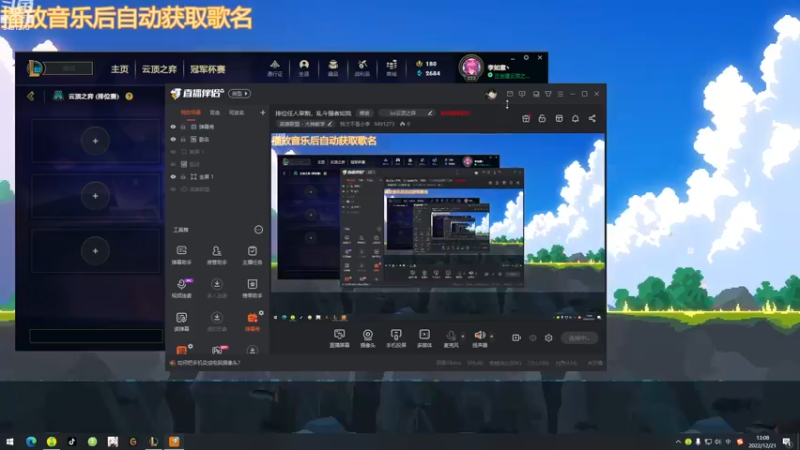Image resolution: width=800 pixels, height=450 pixels.
Task: Switch to the first orange scene tab
Action: [x=191, y=113]
